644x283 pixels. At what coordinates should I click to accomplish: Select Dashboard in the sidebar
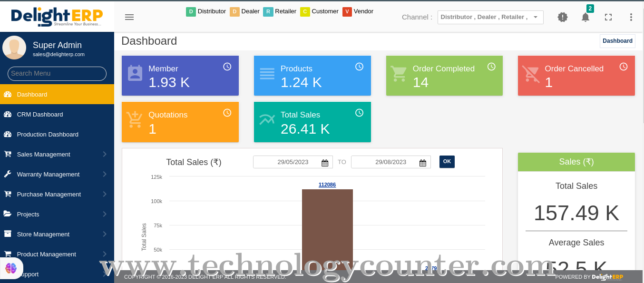click(x=57, y=94)
